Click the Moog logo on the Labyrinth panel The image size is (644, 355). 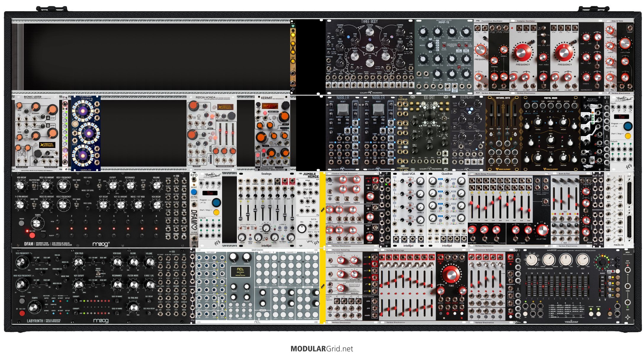101,321
